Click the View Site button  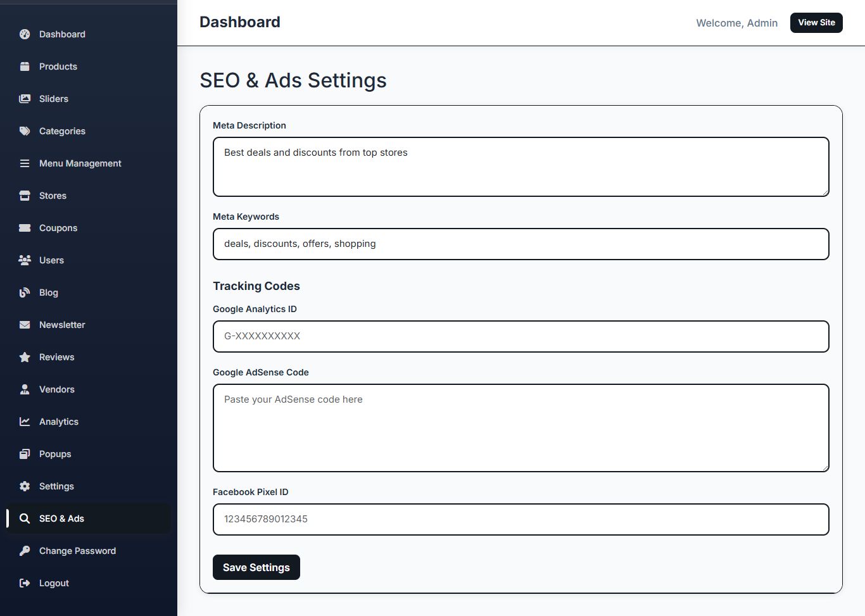[x=816, y=23]
